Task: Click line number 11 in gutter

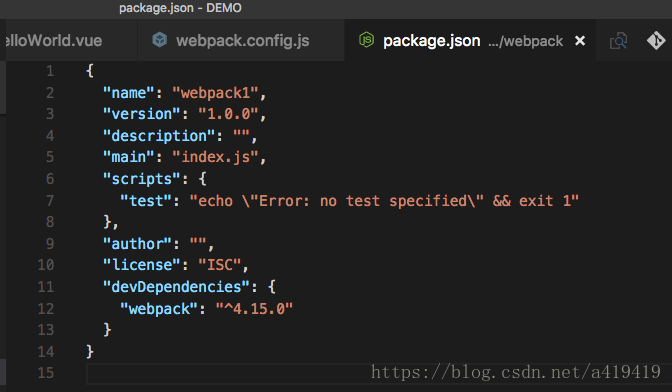Action: tap(46, 287)
